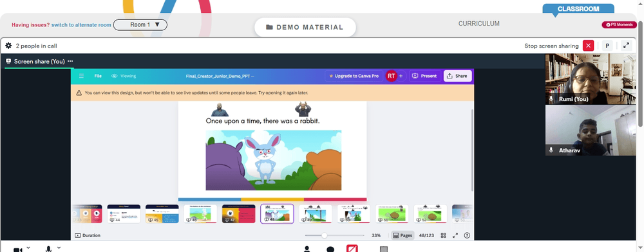Click Rumi's microphone indicator icon
Image resolution: width=644 pixels, height=252 pixels.
(x=552, y=99)
